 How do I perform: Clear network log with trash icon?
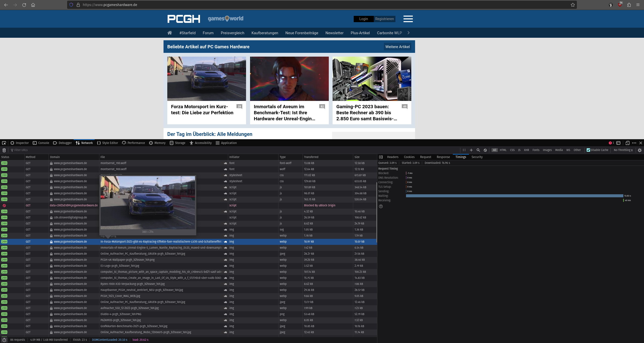tap(4, 150)
